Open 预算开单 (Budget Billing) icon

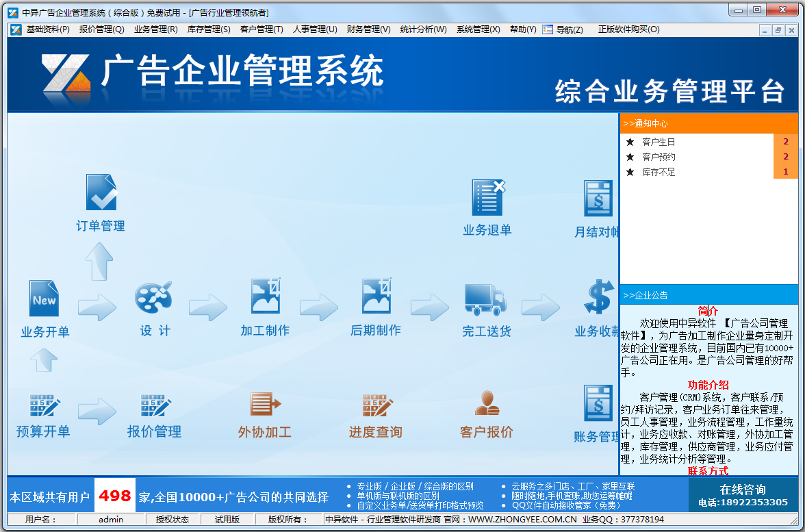[43, 409]
